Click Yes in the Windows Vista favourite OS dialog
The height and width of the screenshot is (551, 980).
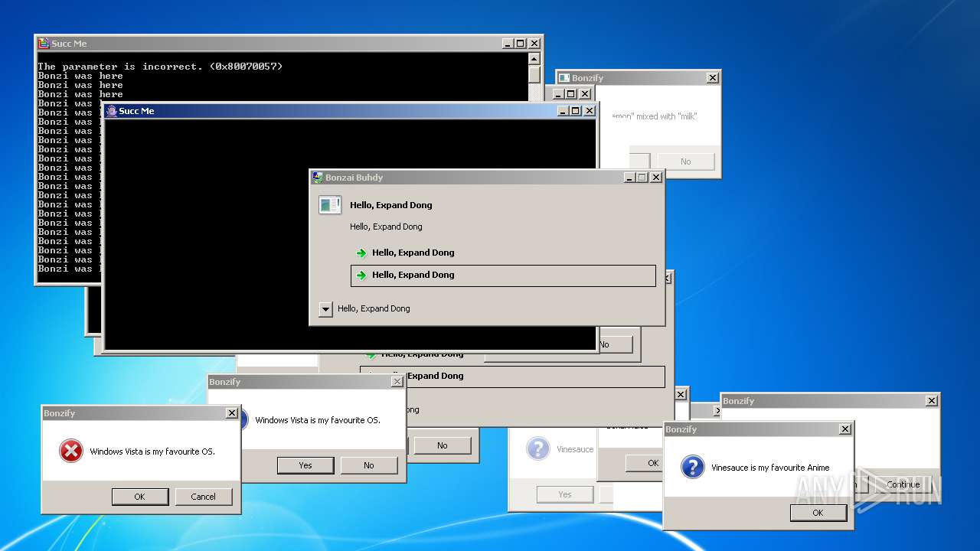pos(305,465)
